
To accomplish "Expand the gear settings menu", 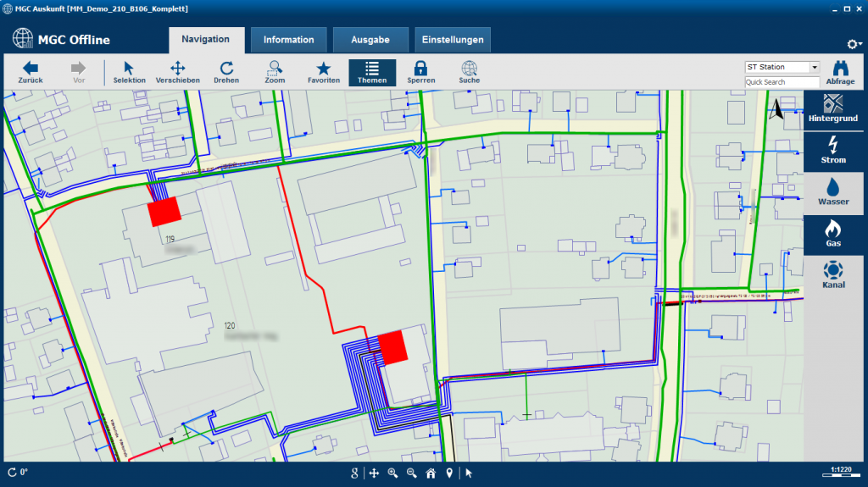I will click(854, 44).
